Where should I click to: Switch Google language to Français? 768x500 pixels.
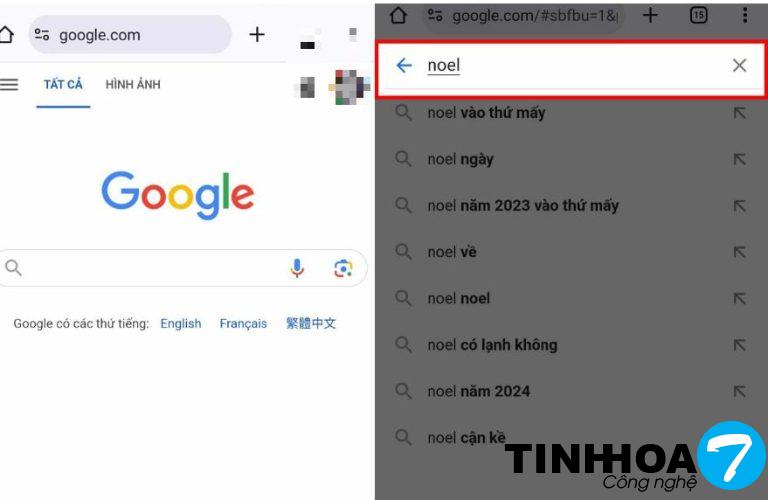pyautogui.click(x=243, y=323)
